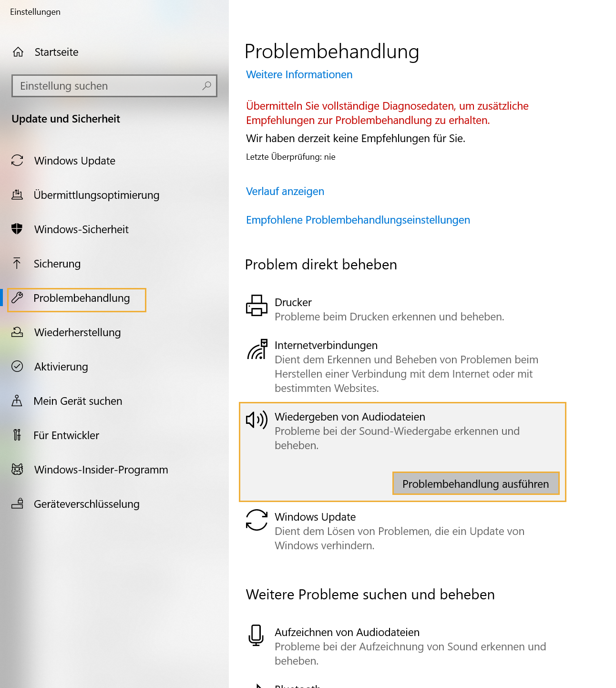Image resolution: width=616 pixels, height=688 pixels.
Task: Click the Windows-Insider-Programm cat icon
Action: pos(17,469)
